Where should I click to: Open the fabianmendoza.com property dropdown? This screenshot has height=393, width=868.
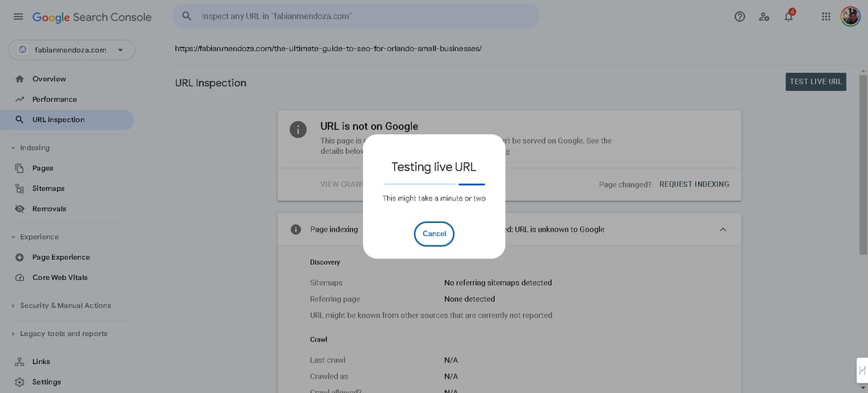click(72, 50)
